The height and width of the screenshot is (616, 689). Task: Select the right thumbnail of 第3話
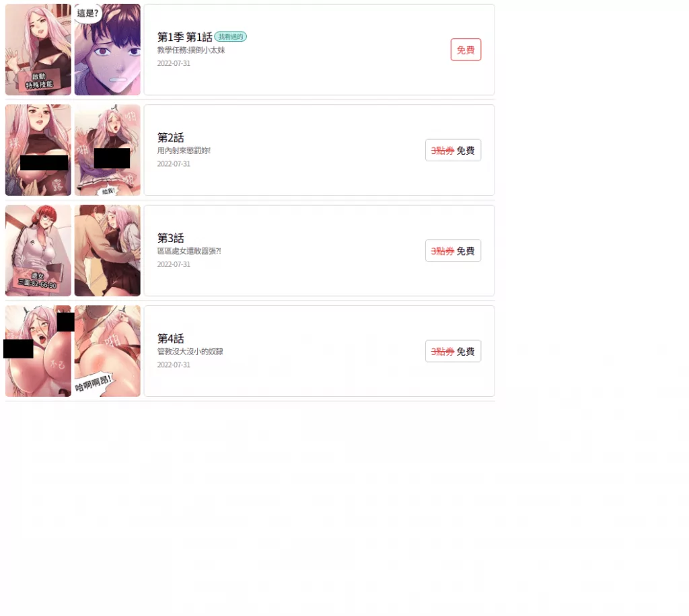(107, 251)
